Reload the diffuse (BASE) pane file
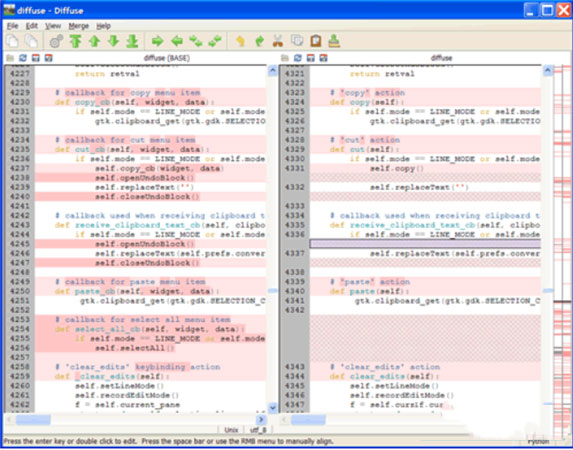Screen dimensions: 573x450 pyautogui.click(x=23, y=58)
